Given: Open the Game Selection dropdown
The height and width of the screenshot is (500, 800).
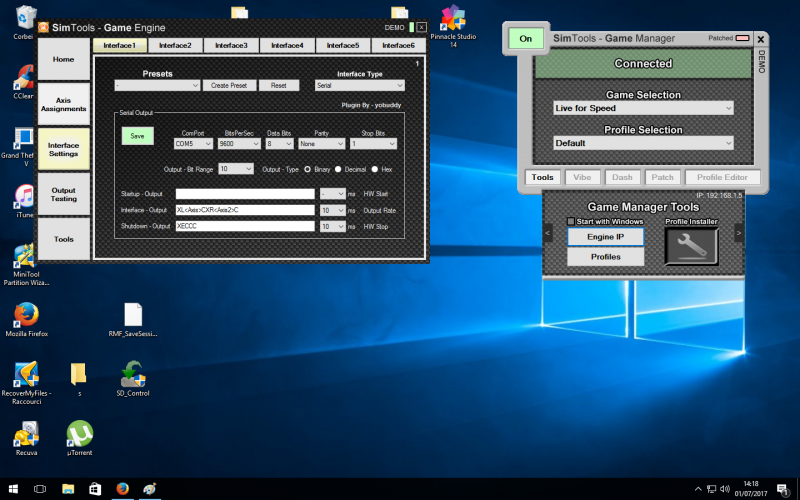Looking at the screenshot, I should click(643, 108).
